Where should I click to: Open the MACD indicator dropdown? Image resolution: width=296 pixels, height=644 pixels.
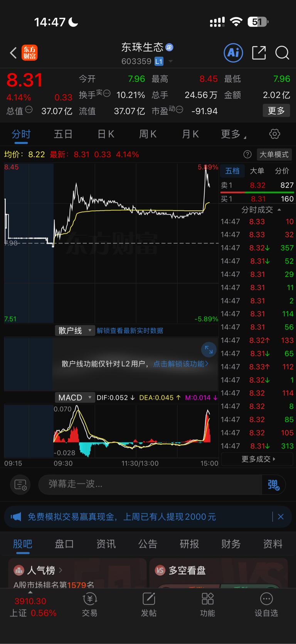click(x=75, y=397)
